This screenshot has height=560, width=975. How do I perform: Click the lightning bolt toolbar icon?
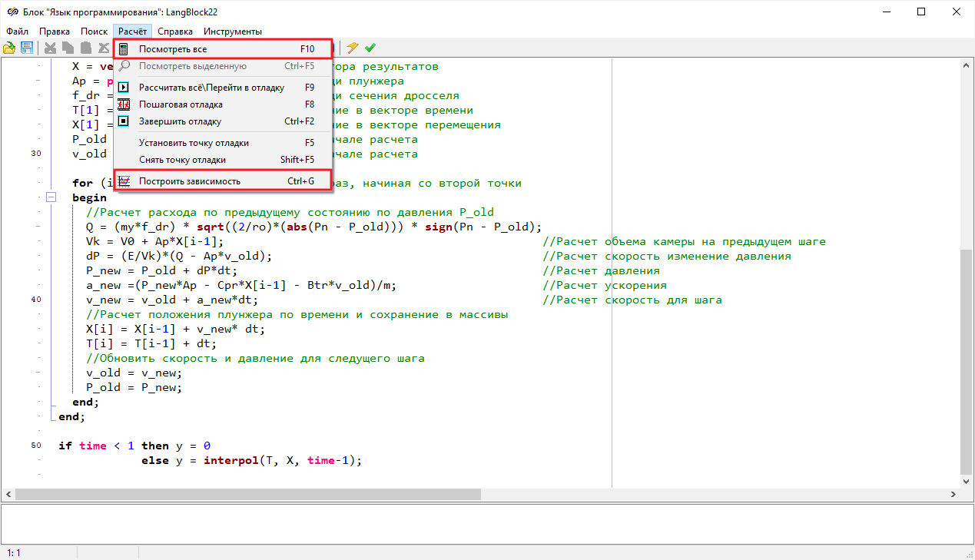point(353,48)
